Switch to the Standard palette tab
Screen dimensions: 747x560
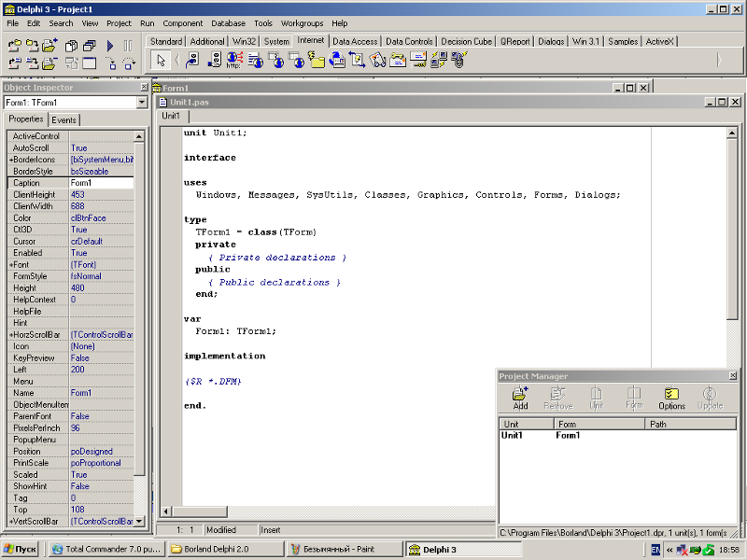tap(166, 41)
